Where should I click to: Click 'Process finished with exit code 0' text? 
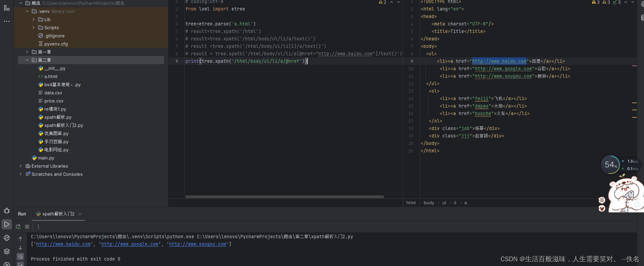[x=76, y=259]
